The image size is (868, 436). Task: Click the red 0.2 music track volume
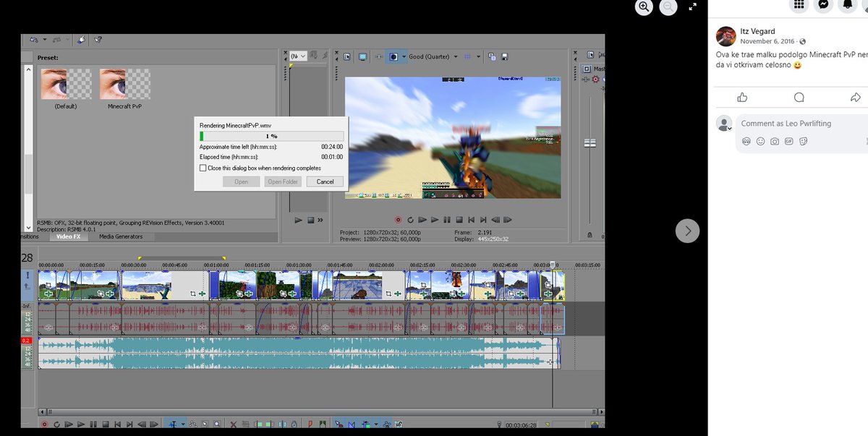click(x=26, y=341)
